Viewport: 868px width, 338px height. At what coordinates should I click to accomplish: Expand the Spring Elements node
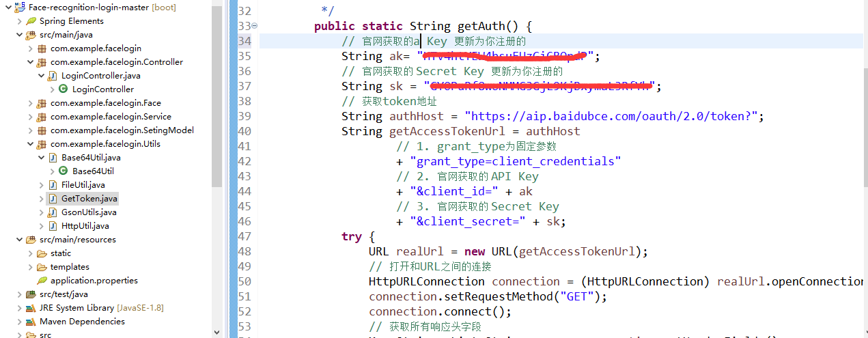click(19, 21)
